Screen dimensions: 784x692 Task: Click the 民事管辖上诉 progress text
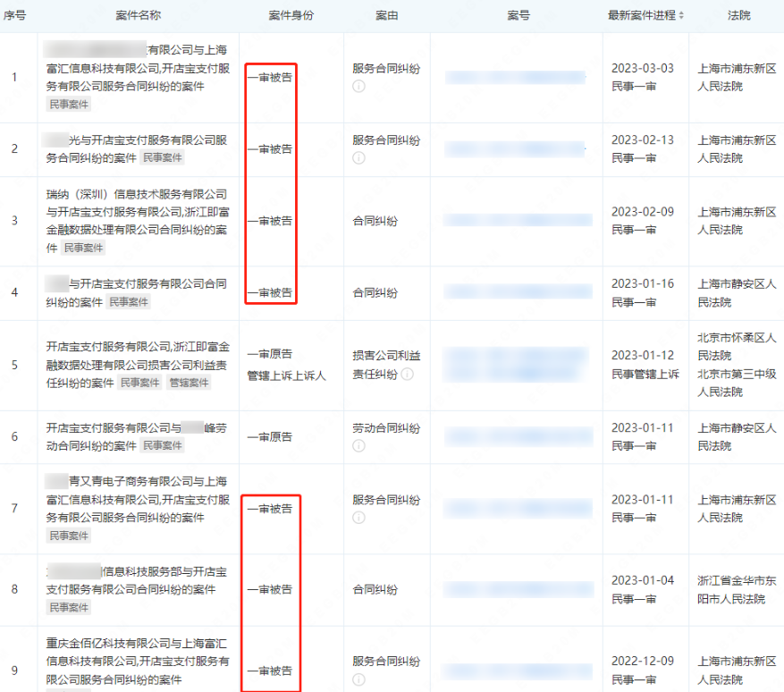[x=645, y=374]
